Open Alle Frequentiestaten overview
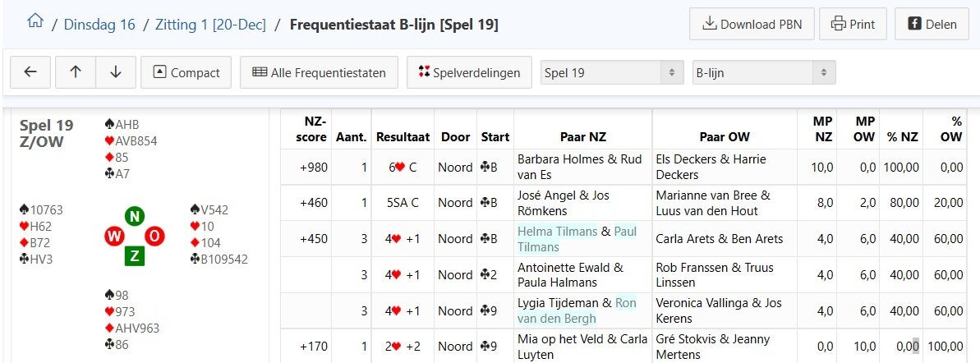This screenshot has height=363, width=980. tap(319, 72)
